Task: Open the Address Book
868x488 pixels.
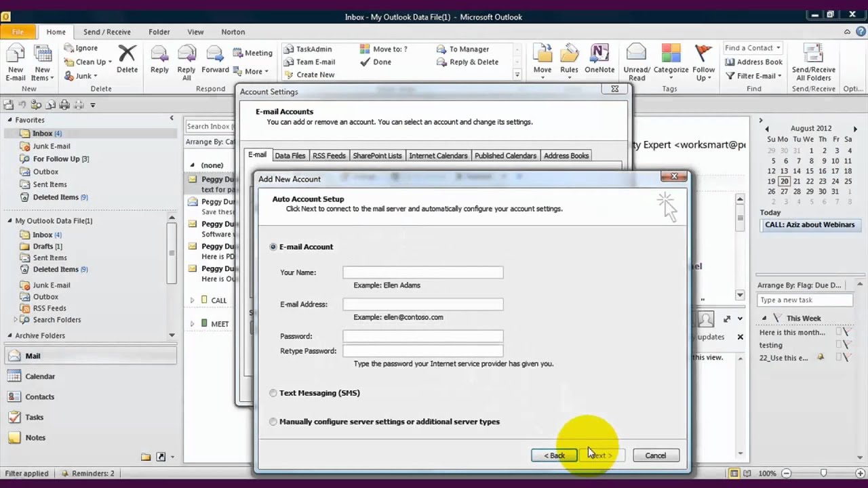Action: [753, 62]
